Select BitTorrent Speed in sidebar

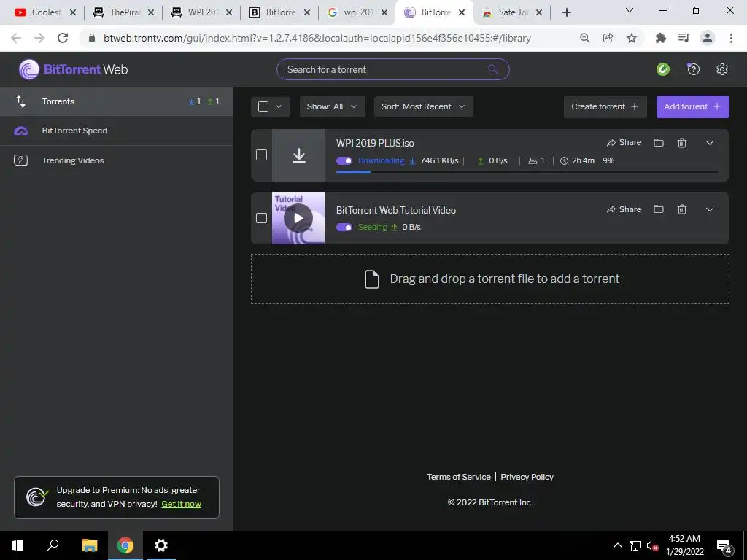coord(117,131)
